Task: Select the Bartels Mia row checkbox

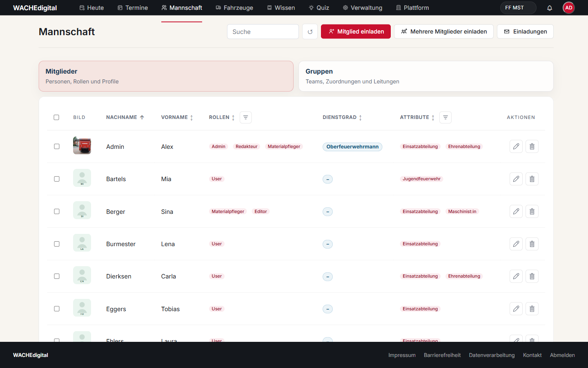Action: (x=57, y=179)
